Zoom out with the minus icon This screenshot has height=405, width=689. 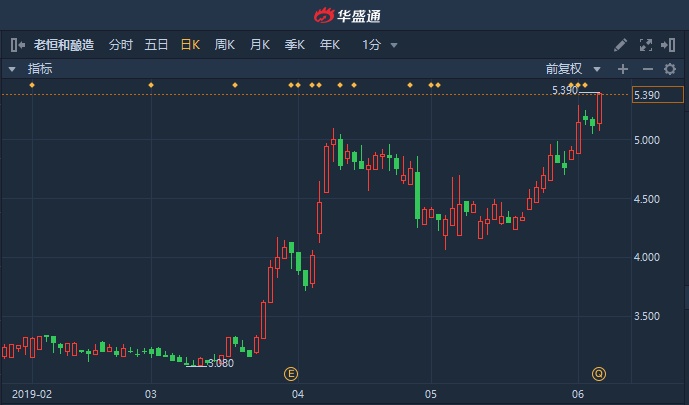[x=648, y=69]
